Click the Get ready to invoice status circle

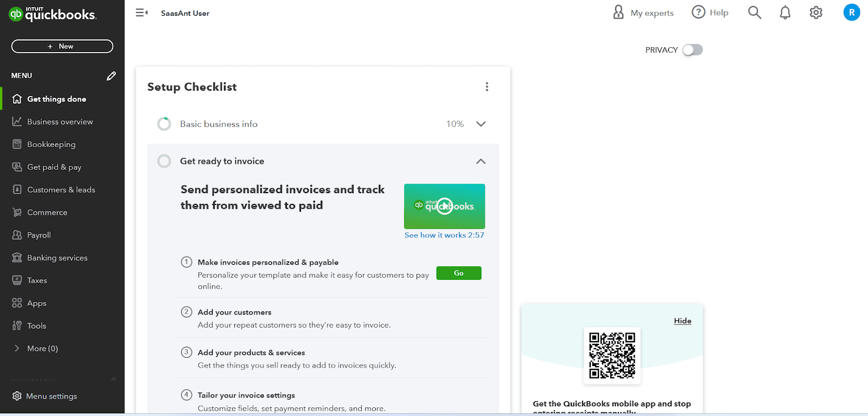tap(164, 161)
